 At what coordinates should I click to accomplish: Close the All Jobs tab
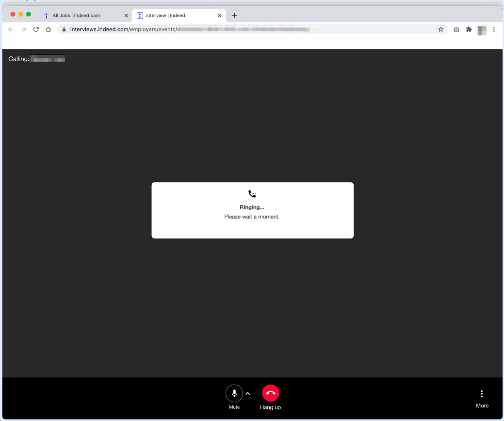[x=126, y=16]
